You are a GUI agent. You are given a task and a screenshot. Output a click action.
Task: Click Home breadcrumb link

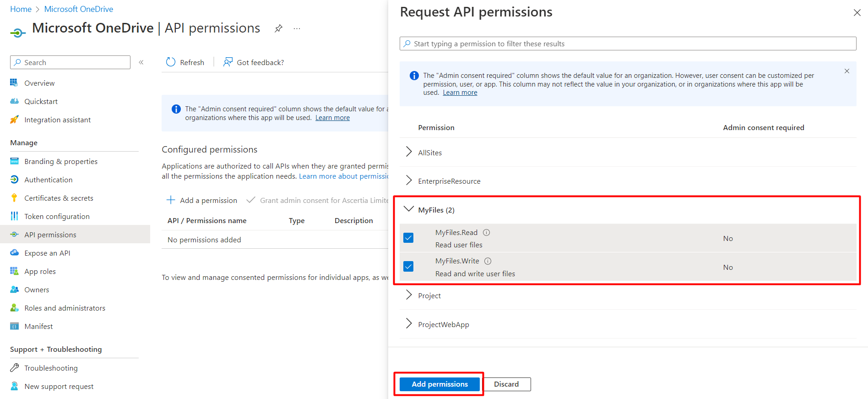pos(21,9)
